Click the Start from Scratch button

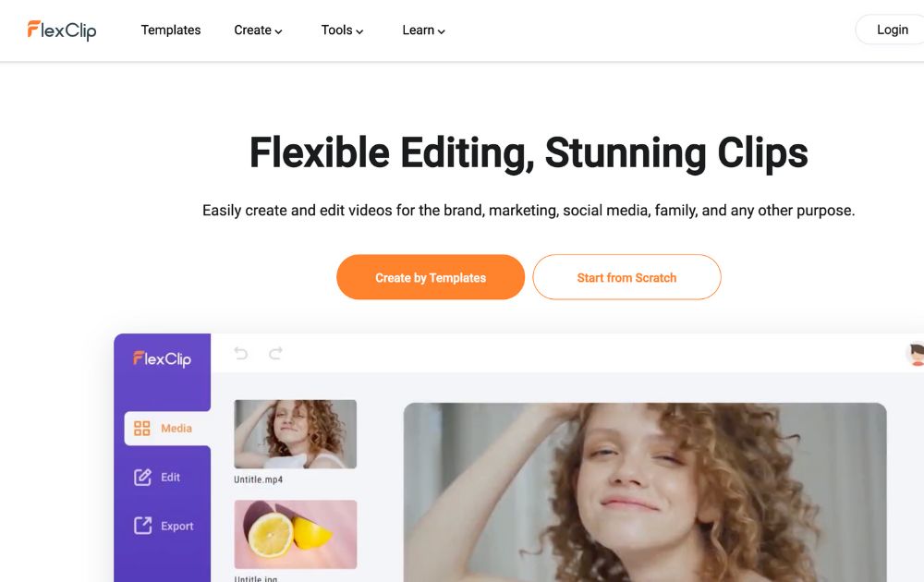coord(626,277)
